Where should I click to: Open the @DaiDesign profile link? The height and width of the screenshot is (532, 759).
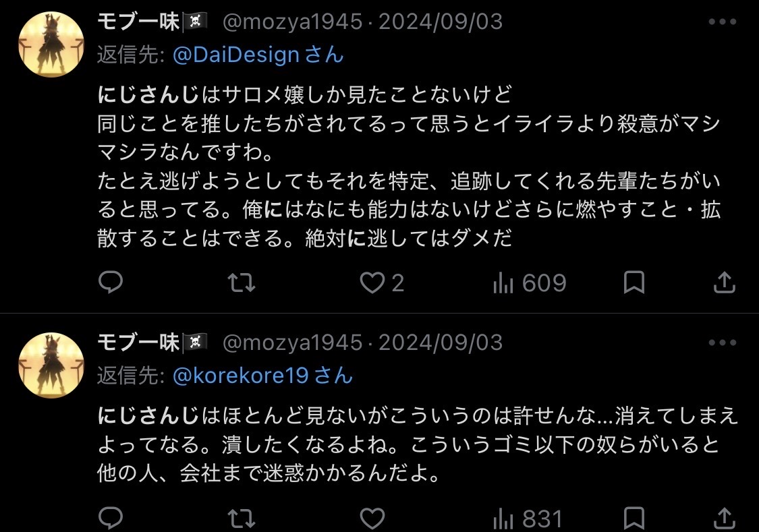(236, 55)
